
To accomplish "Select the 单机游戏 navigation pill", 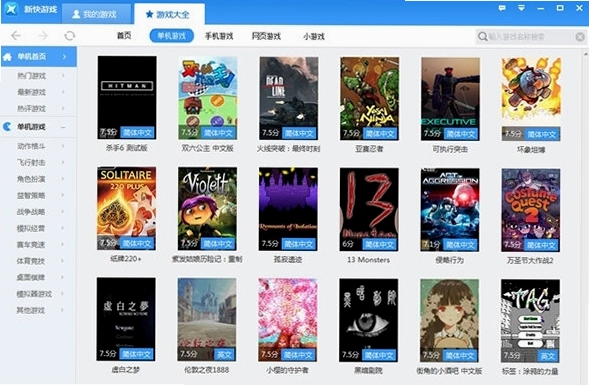I will 172,36.
